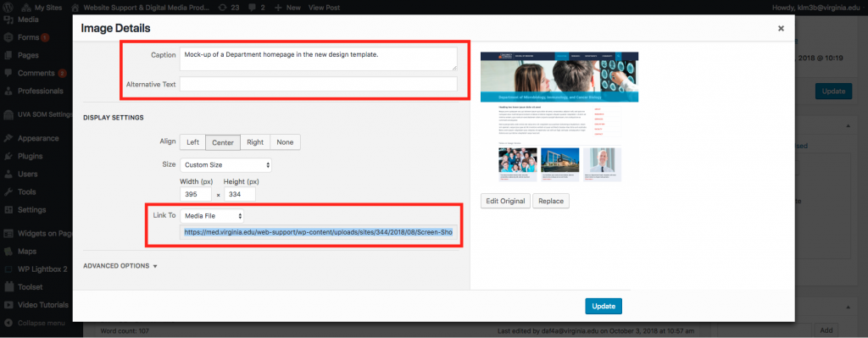Click the Settings sidebar icon
The height and width of the screenshot is (338, 868).
point(8,209)
